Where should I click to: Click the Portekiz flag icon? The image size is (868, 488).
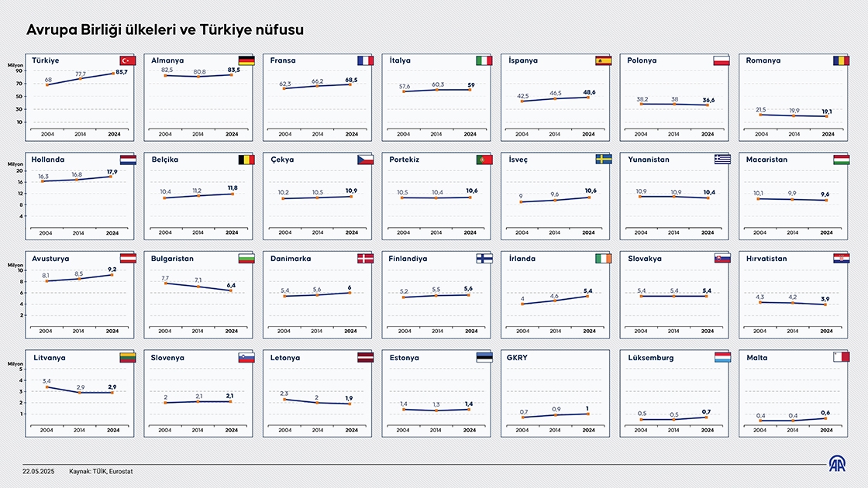[x=484, y=160]
